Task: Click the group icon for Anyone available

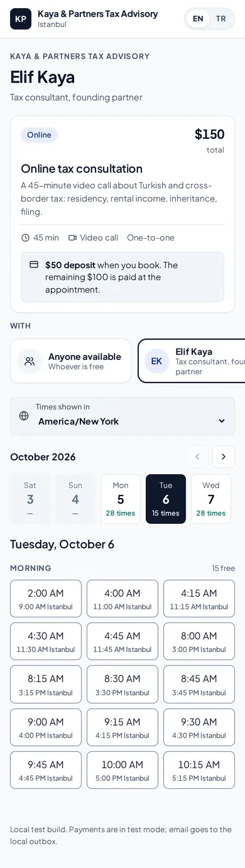Action: [30, 361]
